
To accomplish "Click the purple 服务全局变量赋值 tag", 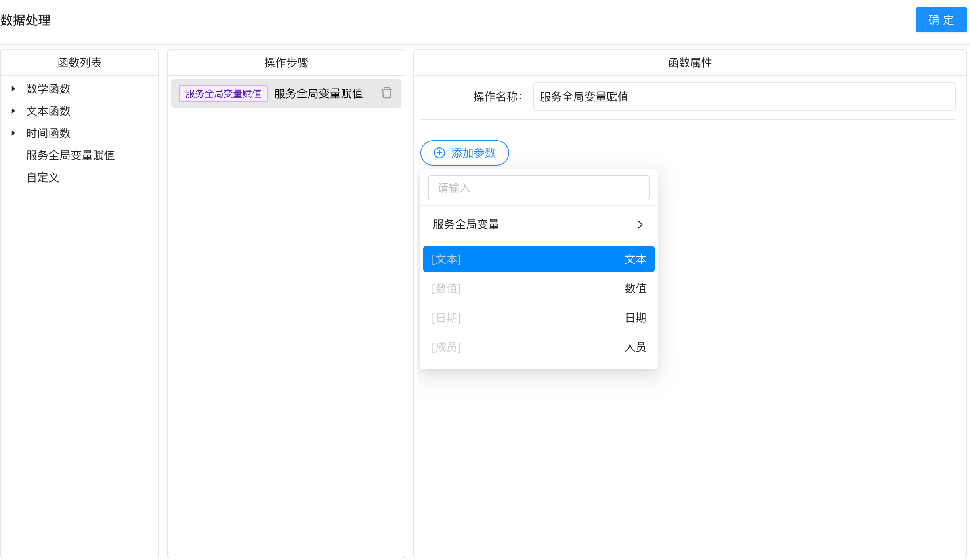I will point(223,93).
